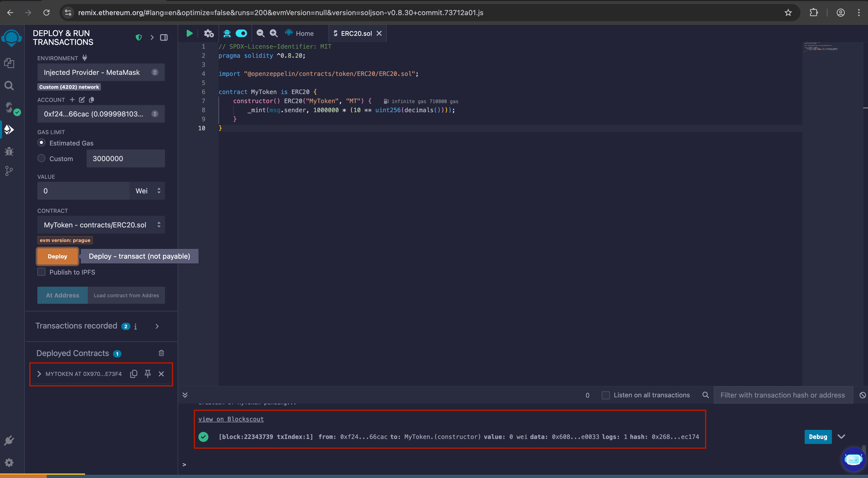Click the Custom (4202) network badge
868x478 pixels.
(x=69, y=87)
